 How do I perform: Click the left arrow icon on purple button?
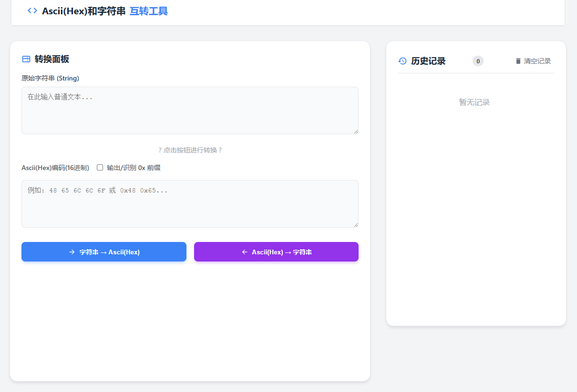(245, 252)
